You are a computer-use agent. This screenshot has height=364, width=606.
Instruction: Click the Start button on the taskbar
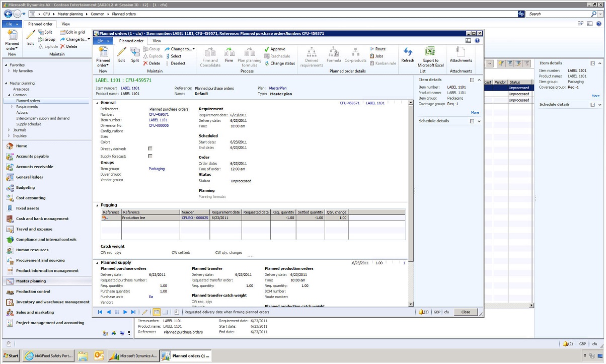click(x=11, y=355)
